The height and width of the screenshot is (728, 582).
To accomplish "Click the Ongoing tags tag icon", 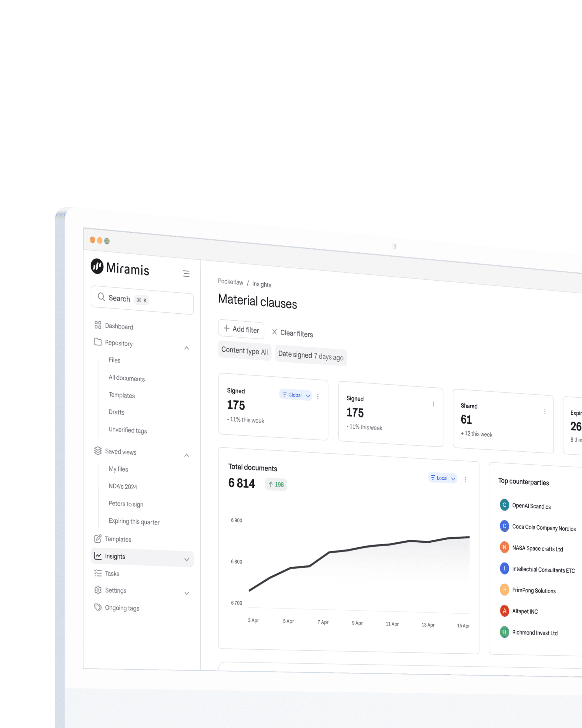I will click(x=98, y=607).
